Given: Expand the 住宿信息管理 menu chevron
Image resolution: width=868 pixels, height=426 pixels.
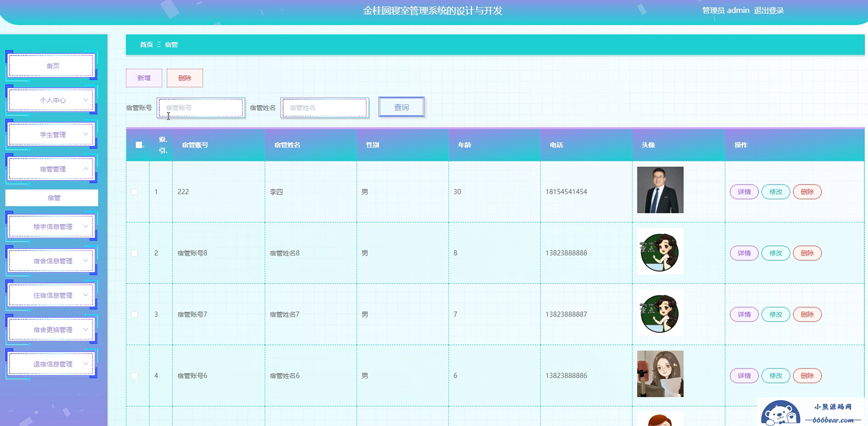Looking at the screenshot, I should coord(86,295).
